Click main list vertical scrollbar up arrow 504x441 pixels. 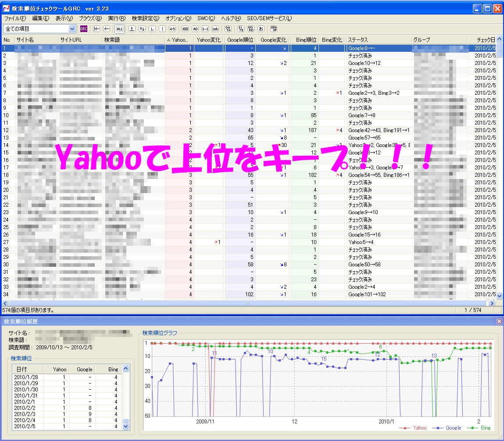[500, 39]
